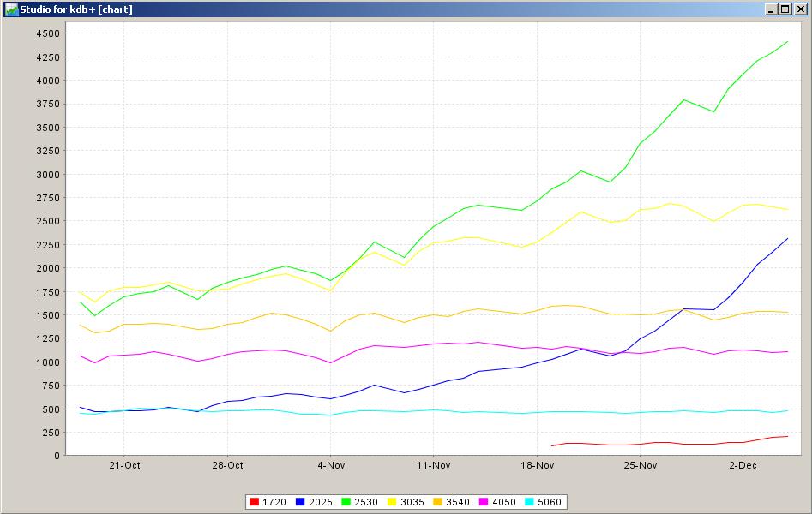
Task: Click the 2000 value axis label
Action: point(48,268)
